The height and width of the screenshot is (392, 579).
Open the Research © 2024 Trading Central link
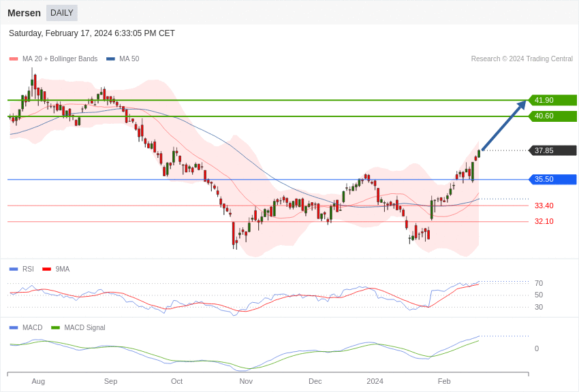point(522,59)
